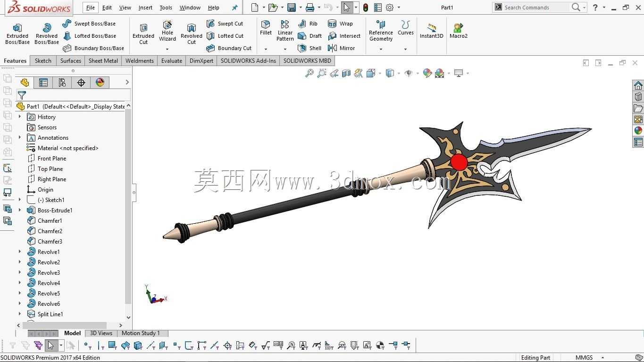
Task: Click the Mirror feature tool
Action: point(341,48)
